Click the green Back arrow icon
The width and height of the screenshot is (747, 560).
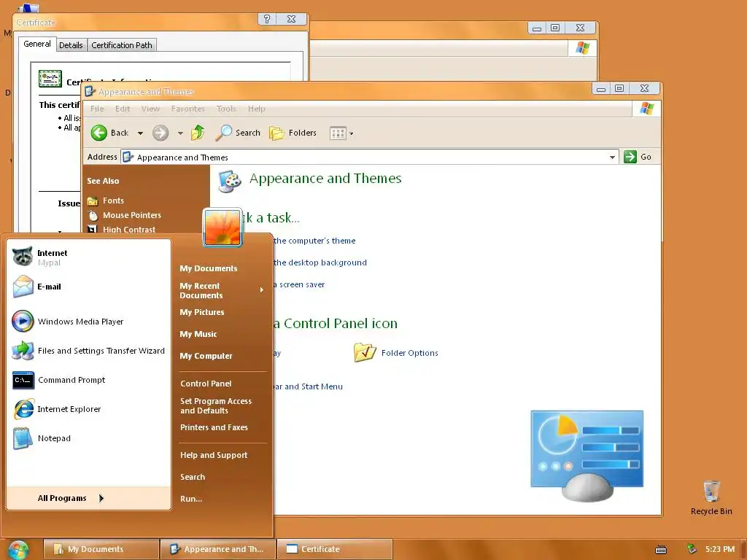99,133
